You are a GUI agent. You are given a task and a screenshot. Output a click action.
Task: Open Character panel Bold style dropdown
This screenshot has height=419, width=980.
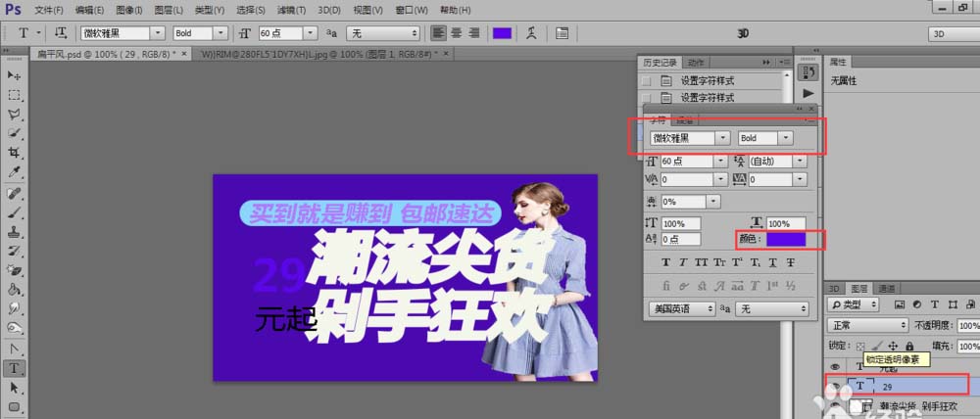(x=786, y=138)
